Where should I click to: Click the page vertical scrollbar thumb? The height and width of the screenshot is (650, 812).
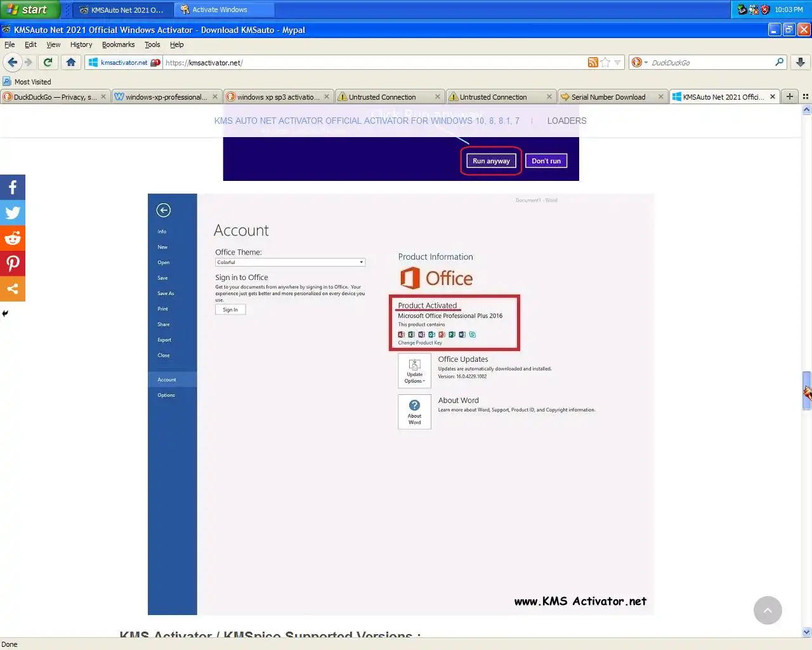pos(807,390)
